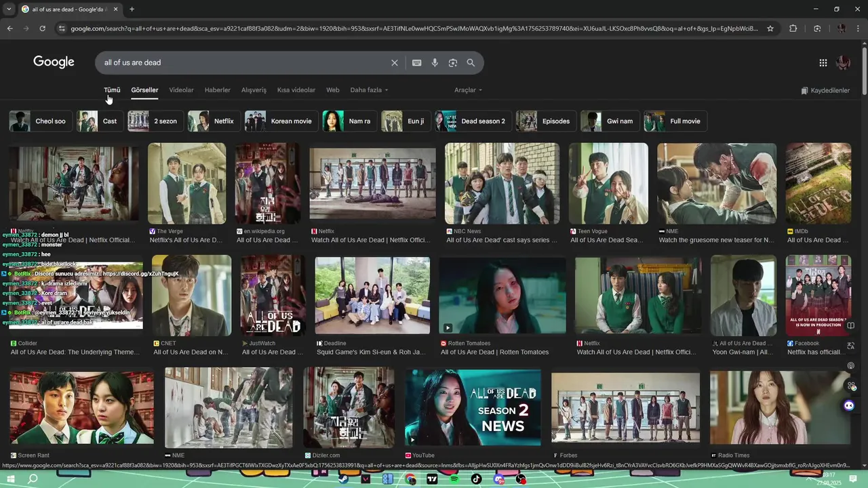The width and height of the screenshot is (868, 488).
Task: Open a new browser tab
Action: [x=132, y=9]
